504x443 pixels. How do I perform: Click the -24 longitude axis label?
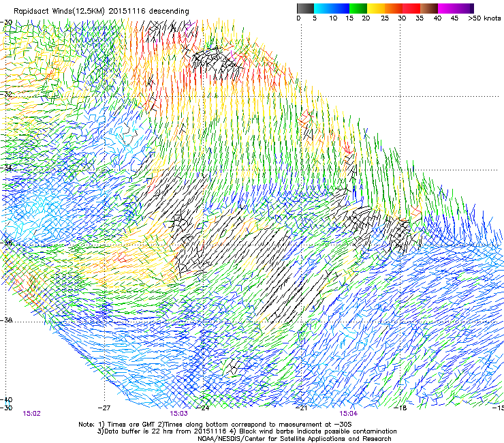click(202, 408)
